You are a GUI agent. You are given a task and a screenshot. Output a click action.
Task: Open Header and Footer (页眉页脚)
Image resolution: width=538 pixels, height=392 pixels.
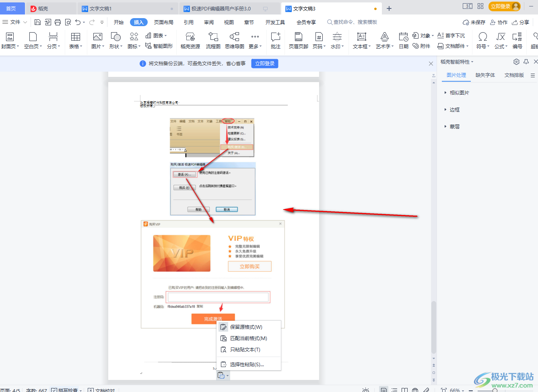pyautogui.click(x=299, y=41)
